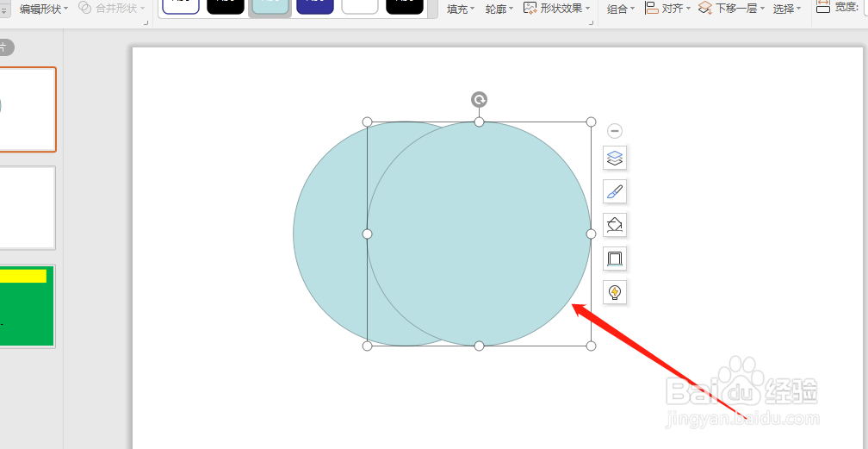The image size is (868, 449).
Task: Click the width (宽度) dimension icon
Action: tap(823, 7)
